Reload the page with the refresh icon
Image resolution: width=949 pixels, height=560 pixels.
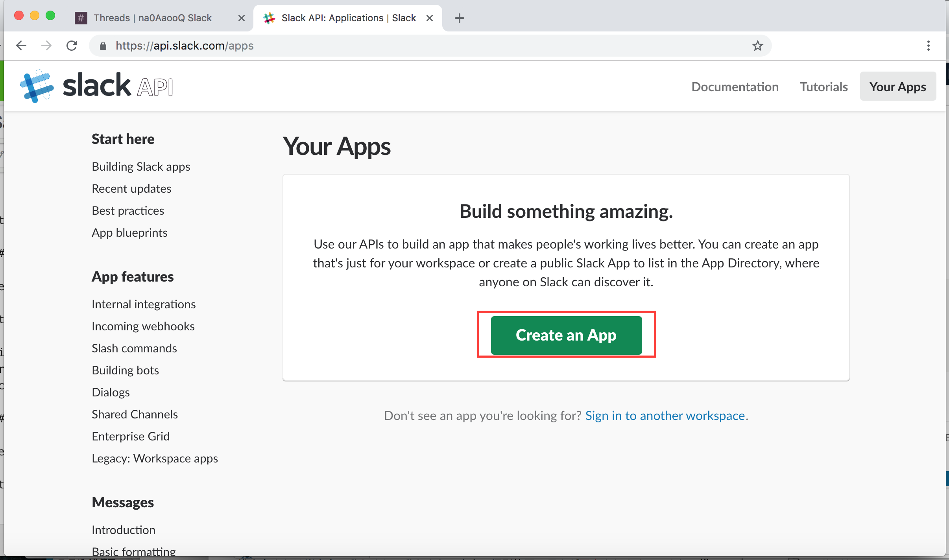click(72, 46)
